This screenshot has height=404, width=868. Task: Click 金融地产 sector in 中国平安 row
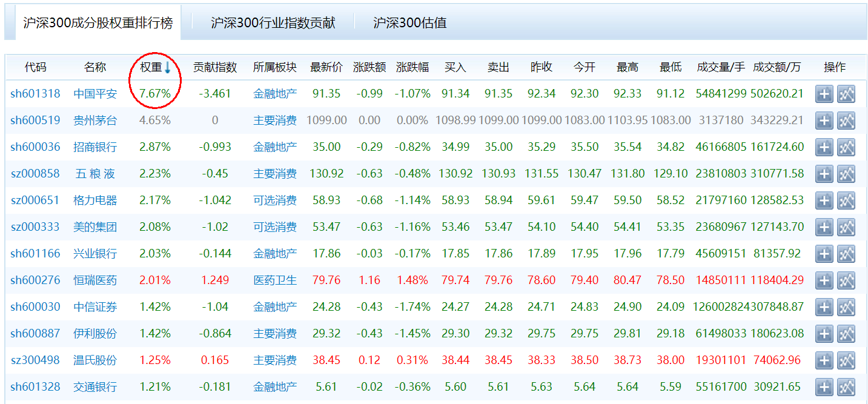[x=275, y=94]
